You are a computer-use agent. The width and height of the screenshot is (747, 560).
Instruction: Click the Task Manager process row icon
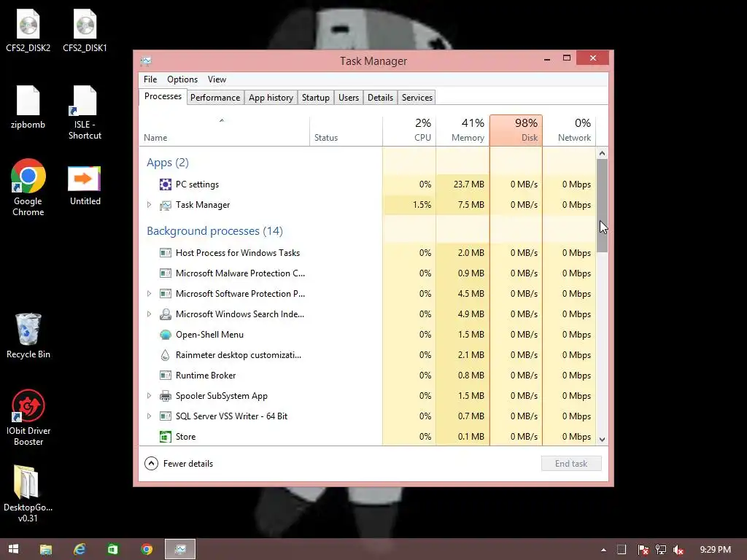(x=166, y=205)
